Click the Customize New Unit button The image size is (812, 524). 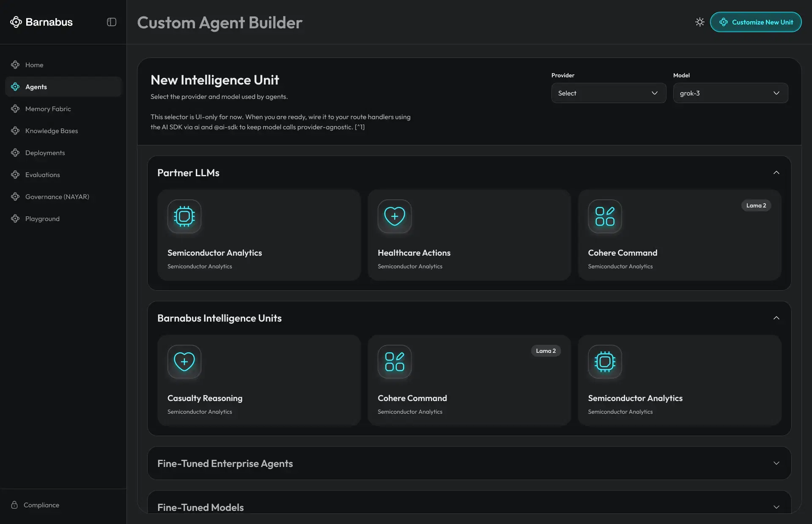(756, 22)
